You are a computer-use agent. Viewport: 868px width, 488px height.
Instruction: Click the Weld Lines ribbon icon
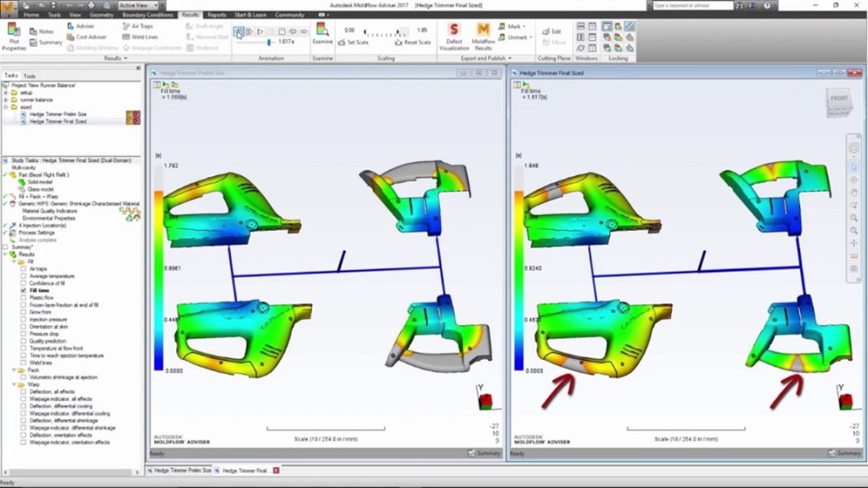[x=139, y=38]
